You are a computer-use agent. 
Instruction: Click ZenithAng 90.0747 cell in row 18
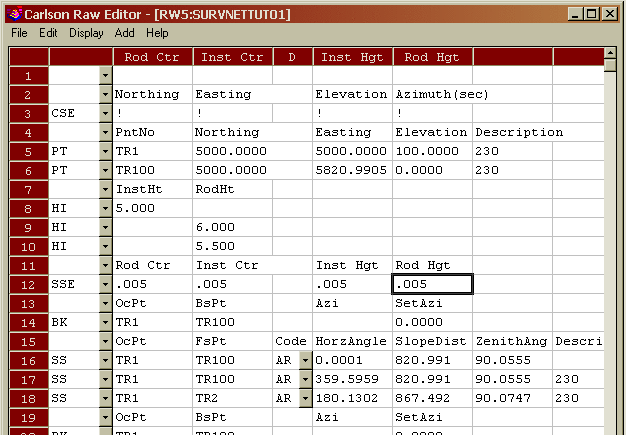pos(513,398)
